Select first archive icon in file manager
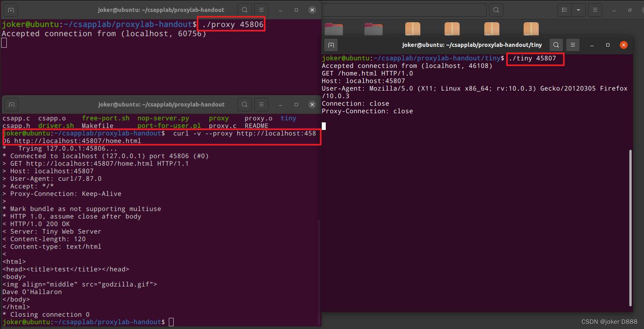This screenshot has width=644, height=329. coord(413,29)
